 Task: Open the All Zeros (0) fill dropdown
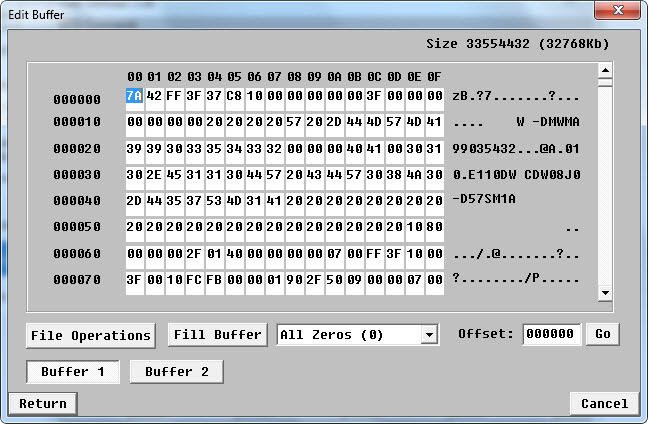click(x=358, y=335)
